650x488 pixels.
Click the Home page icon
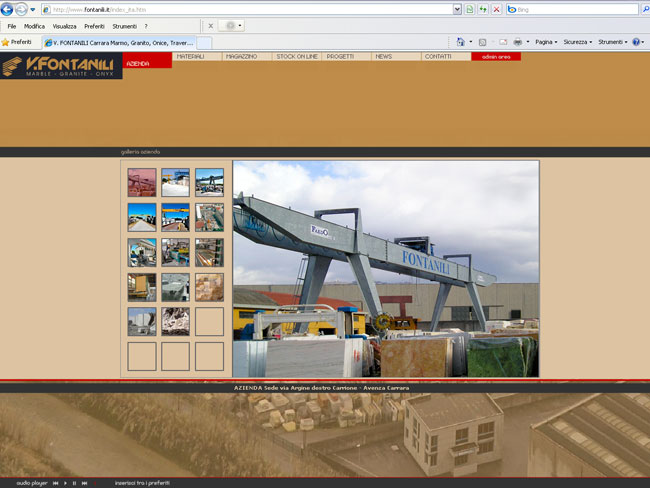coord(461,42)
